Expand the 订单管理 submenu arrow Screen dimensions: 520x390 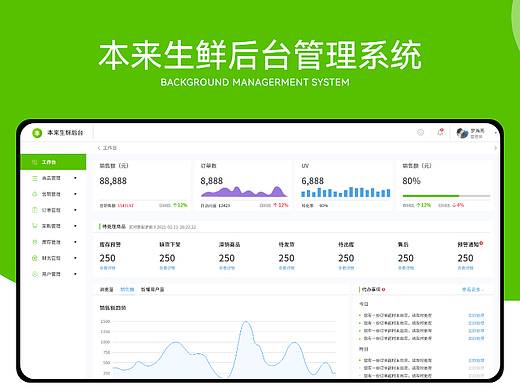pyautogui.click(x=75, y=210)
